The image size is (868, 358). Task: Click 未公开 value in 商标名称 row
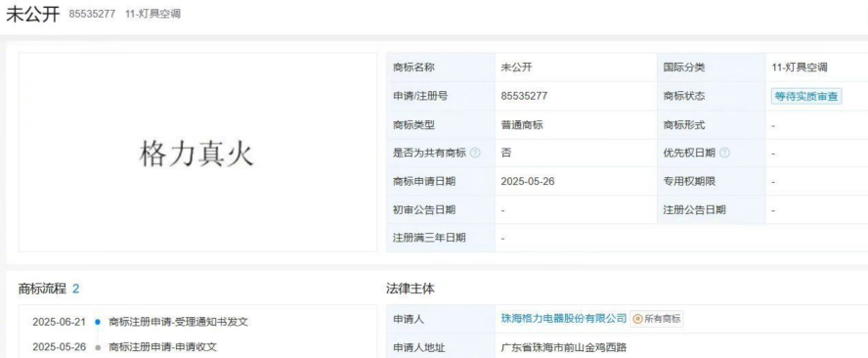tap(516, 67)
